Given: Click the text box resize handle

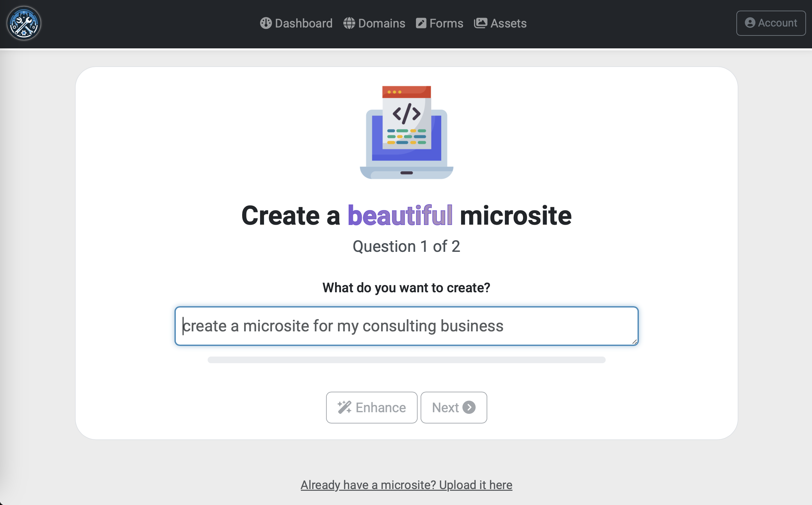Looking at the screenshot, I should [634, 341].
